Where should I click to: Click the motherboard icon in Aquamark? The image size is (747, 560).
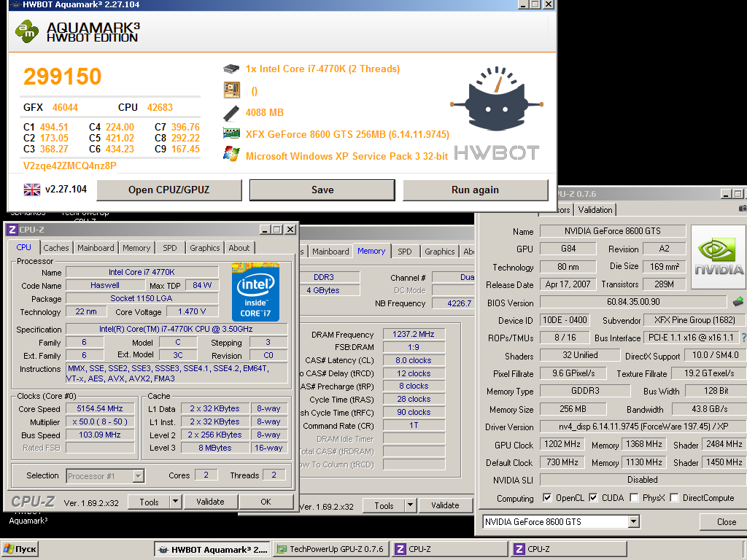coord(231,90)
